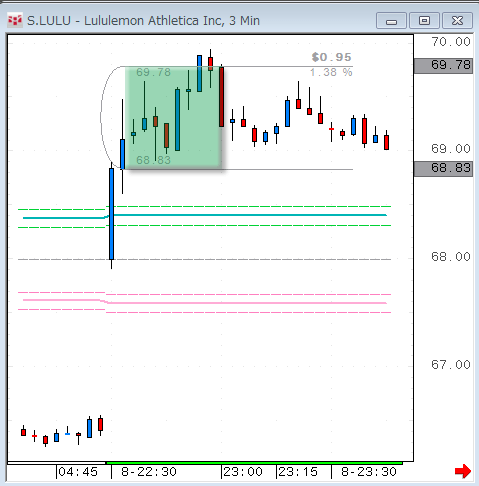Click the tall blue gap-up candlestick

pyautogui.click(x=111, y=214)
